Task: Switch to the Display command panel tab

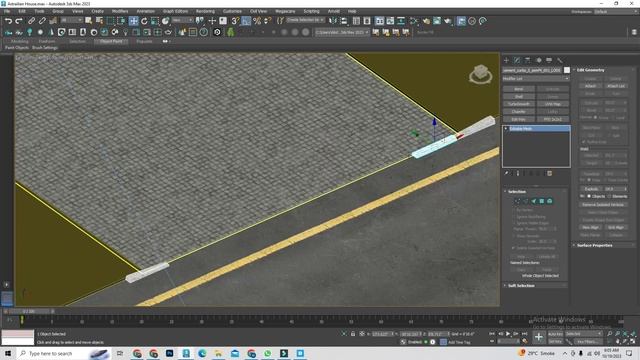Action: coord(549,60)
